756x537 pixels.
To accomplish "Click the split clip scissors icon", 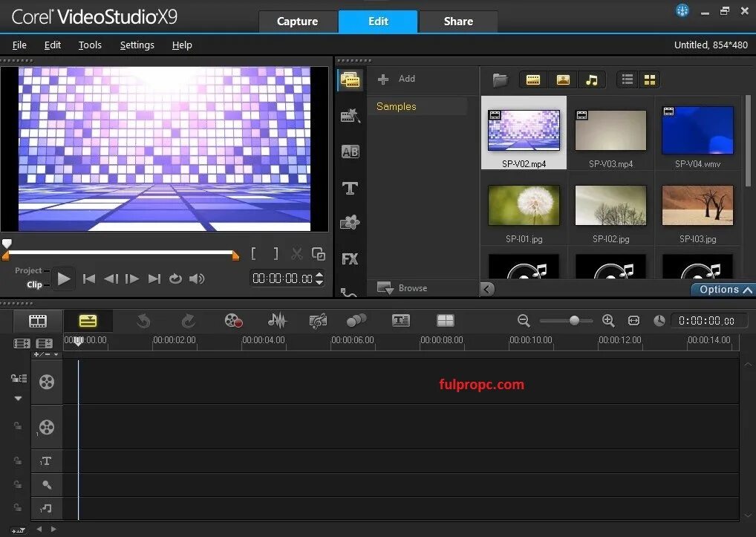I will pyautogui.click(x=296, y=253).
